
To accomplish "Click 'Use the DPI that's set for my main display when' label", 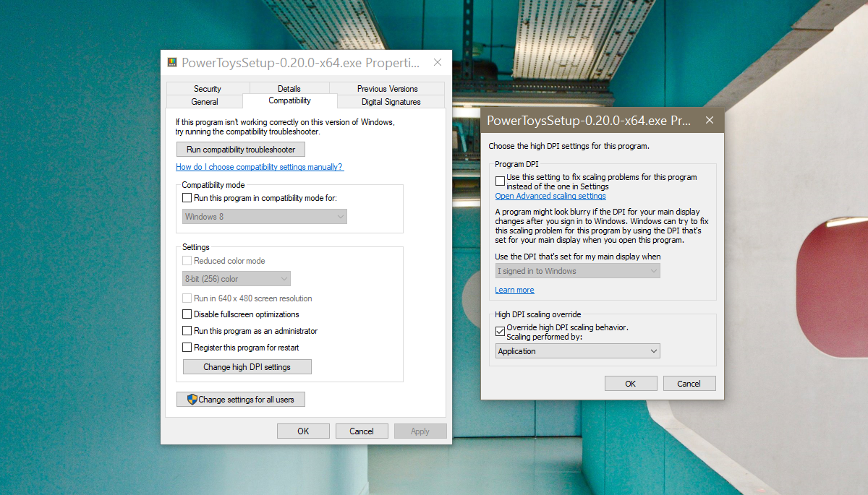I will [578, 257].
